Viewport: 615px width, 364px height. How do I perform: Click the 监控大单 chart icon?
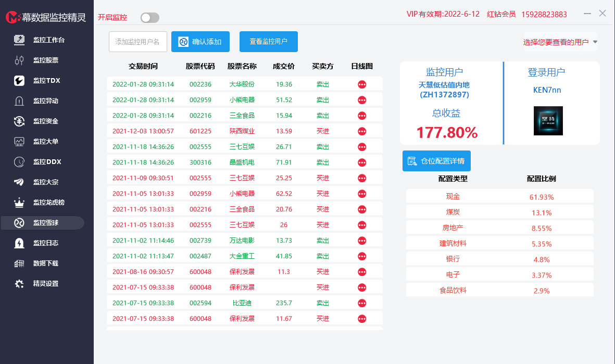click(x=19, y=141)
